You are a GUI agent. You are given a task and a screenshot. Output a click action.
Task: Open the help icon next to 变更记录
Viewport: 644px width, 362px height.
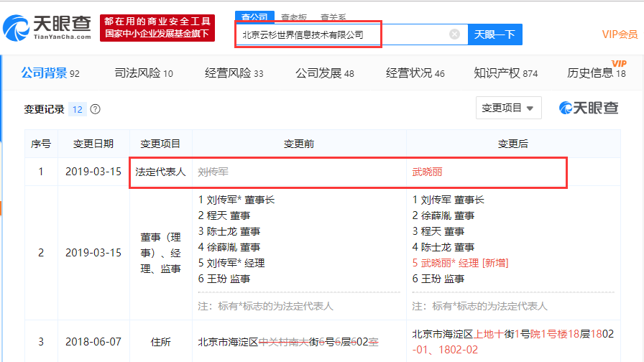click(96, 109)
